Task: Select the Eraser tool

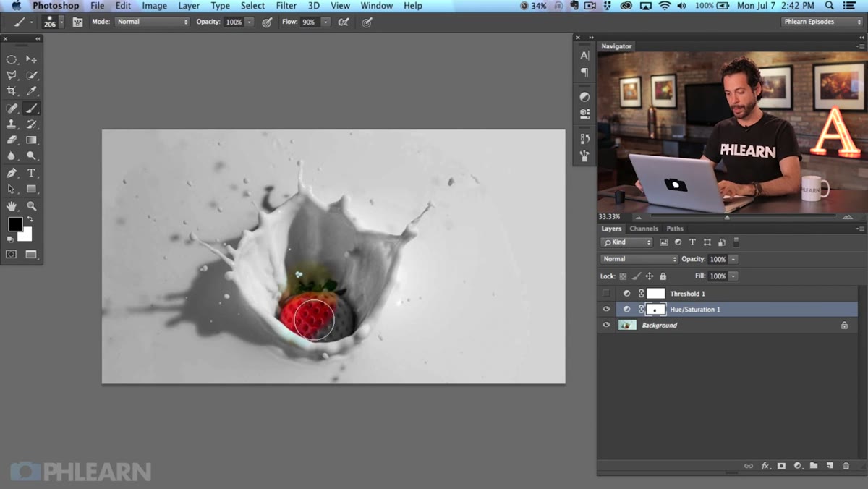Action: click(x=12, y=140)
